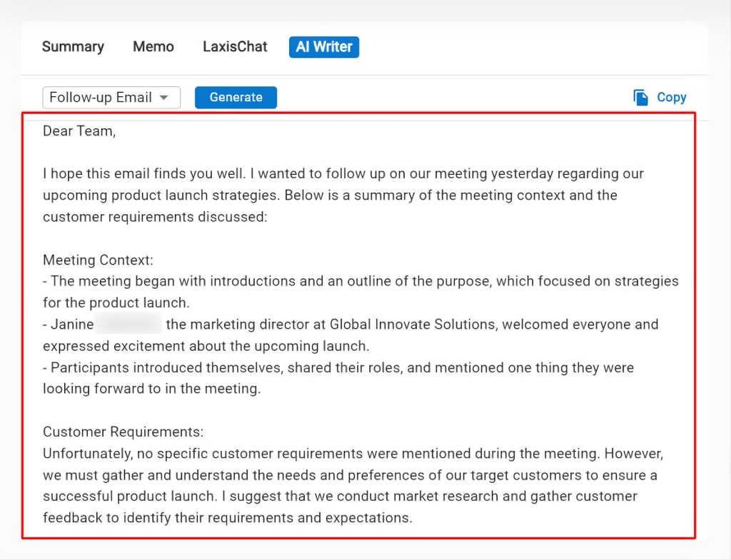Click the line "customer requirements discussed:"
Image resolution: width=731 pixels, height=560 pixels.
(x=154, y=217)
